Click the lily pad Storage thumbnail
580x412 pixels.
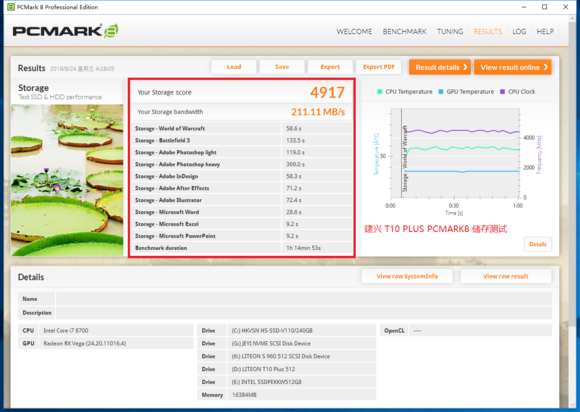pyautogui.click(x=67, y=180)
